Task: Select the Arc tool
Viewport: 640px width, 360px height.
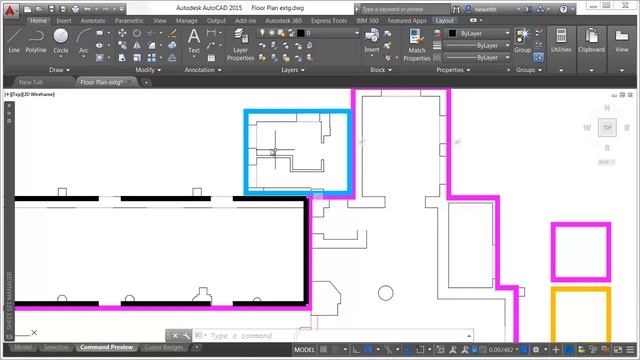Action: pos(83,41)
